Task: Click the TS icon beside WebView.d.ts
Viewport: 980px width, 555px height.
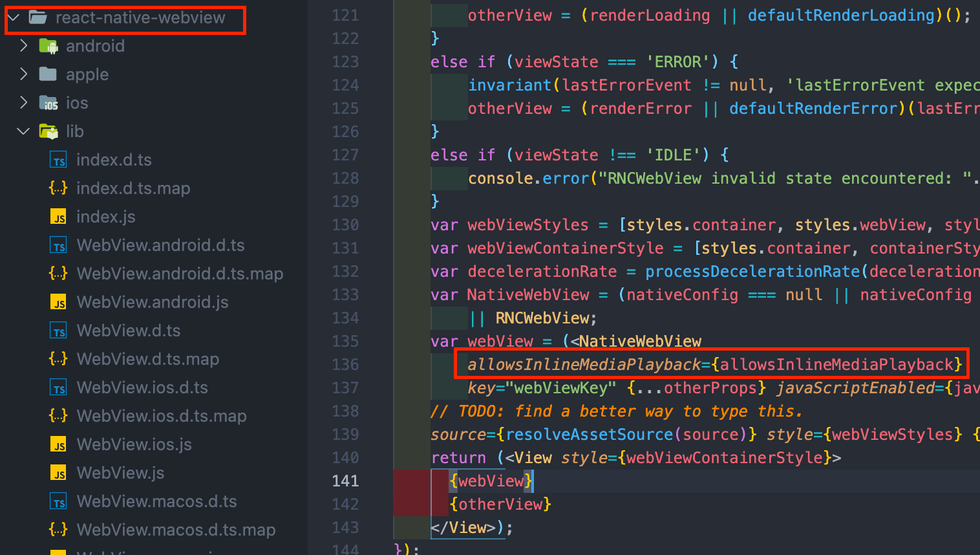Action: [58, 331]
